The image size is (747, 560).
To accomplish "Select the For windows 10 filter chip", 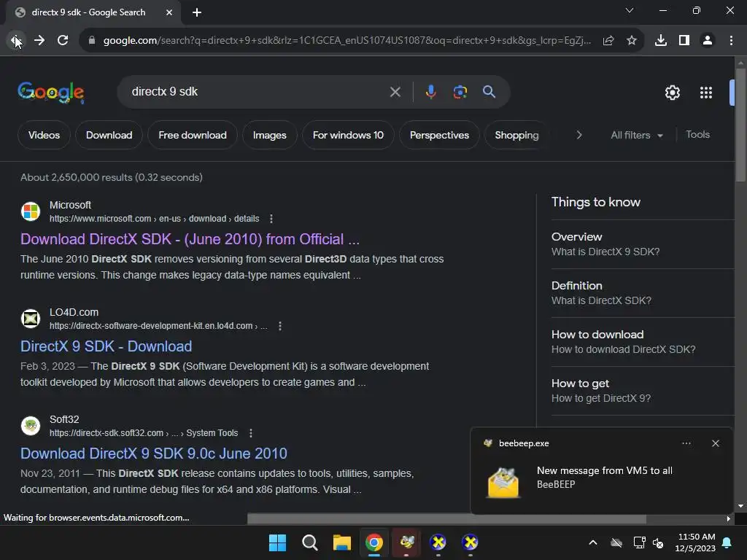I will 348,135.
